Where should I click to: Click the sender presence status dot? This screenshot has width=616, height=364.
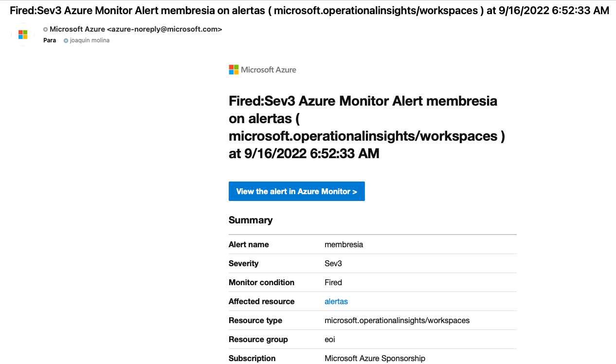click(x=46, y=29)
